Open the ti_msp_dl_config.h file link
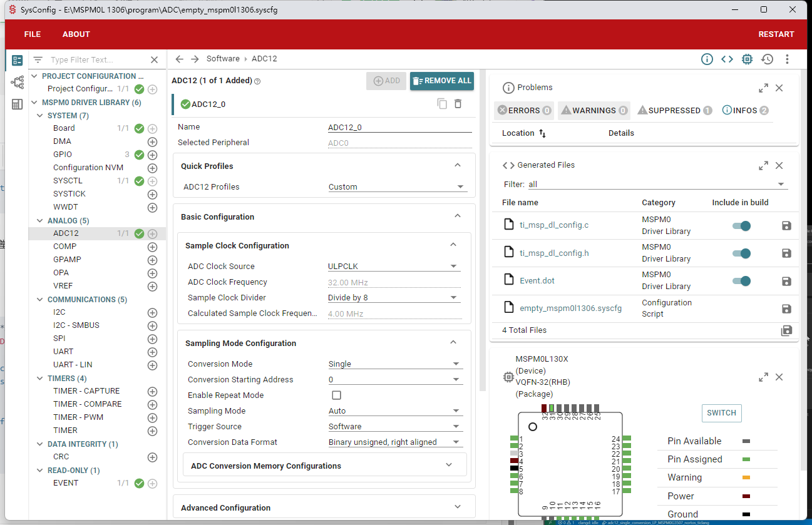 (x=554, y=253)
